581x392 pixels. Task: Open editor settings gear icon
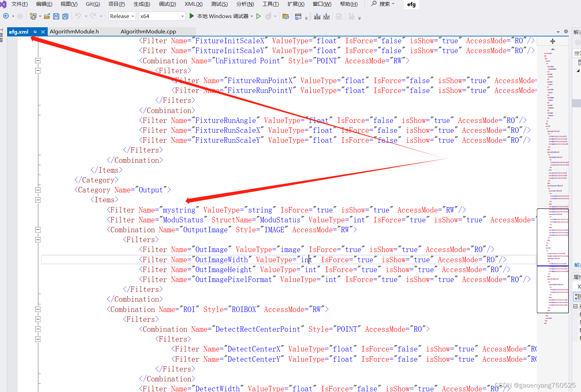[x=566, y=31]
